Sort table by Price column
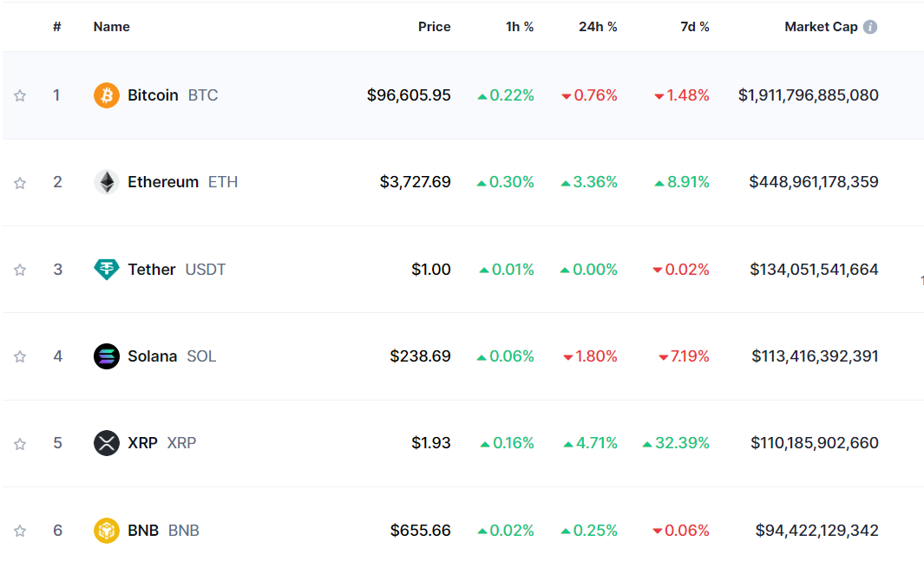 [x=434, y=27]
